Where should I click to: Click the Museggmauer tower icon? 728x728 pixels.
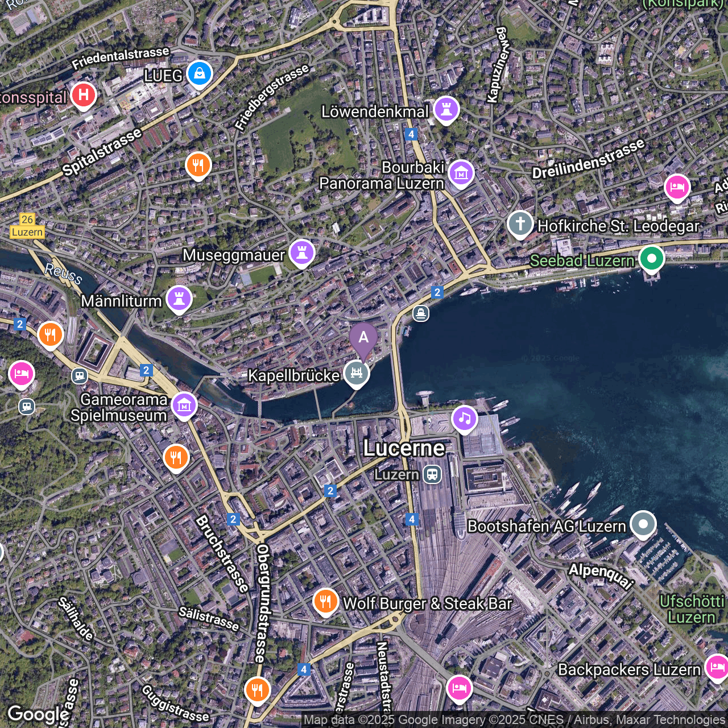click(302, 253)
